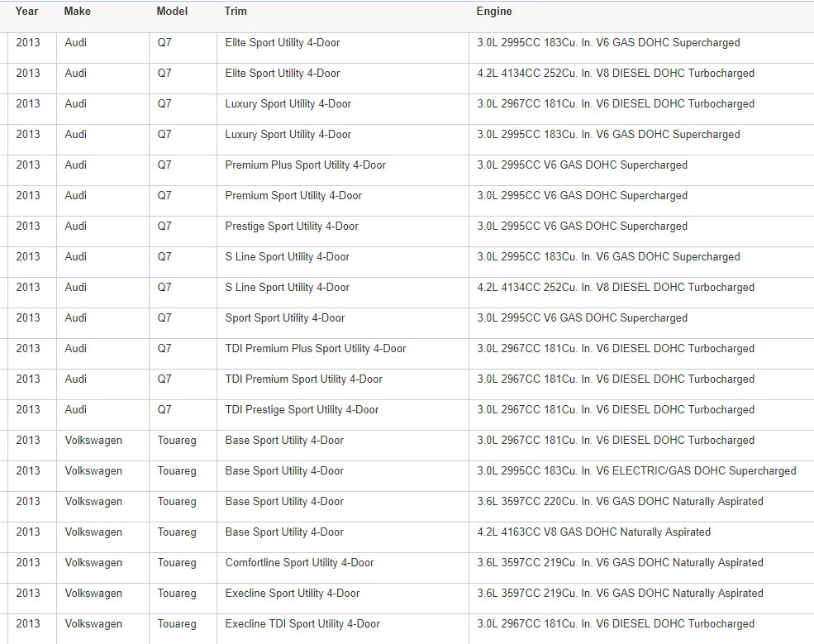
Task: Click Audi make cell in TDI Prestige row
Action: (x=102, y=415)
